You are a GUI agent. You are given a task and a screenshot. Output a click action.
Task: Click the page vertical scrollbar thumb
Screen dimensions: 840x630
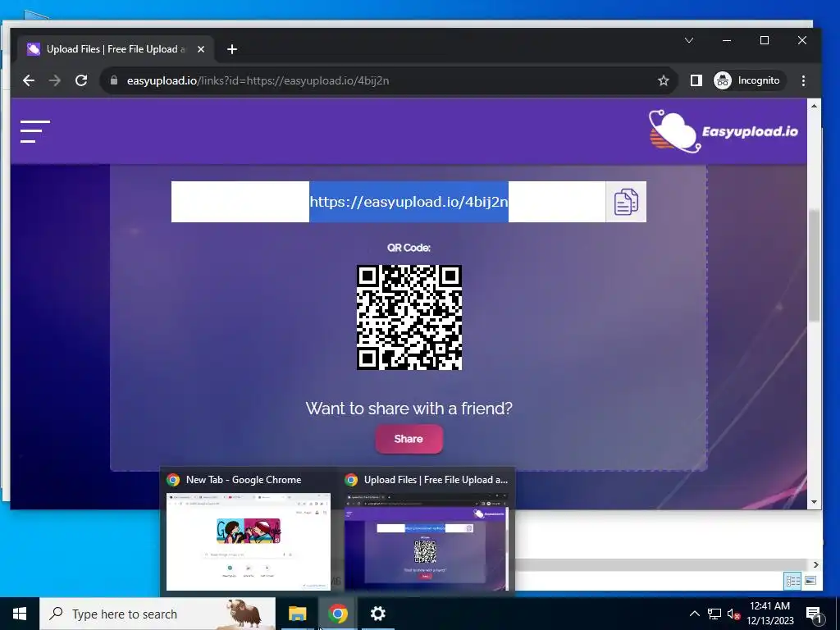point(814,265)
